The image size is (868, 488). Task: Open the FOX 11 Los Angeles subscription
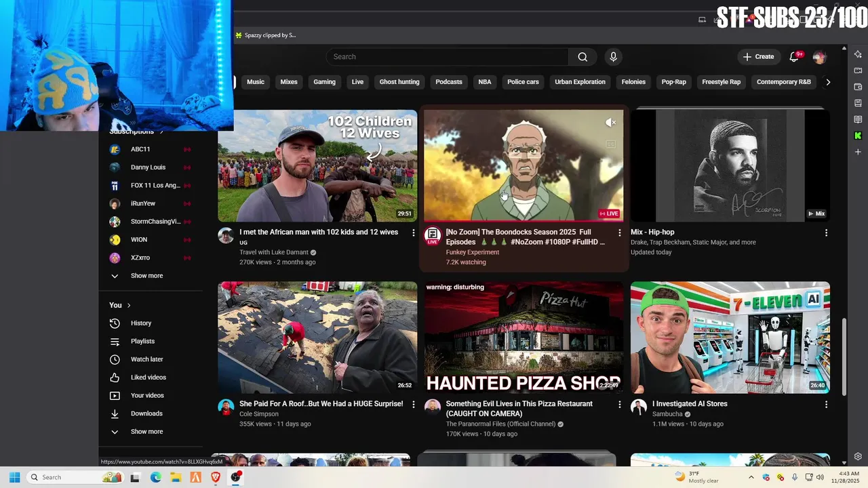[x=150, y=186]
